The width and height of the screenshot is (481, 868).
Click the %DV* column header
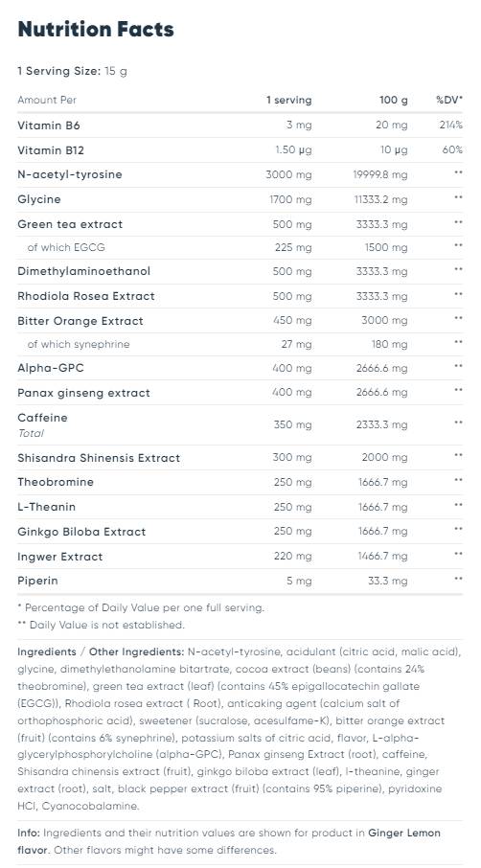click(449, 101)
